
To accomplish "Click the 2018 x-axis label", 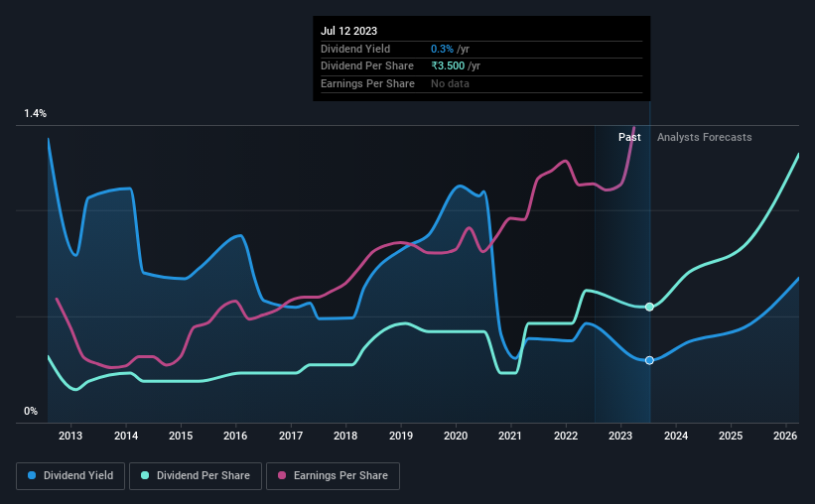I will pos(345,436).
